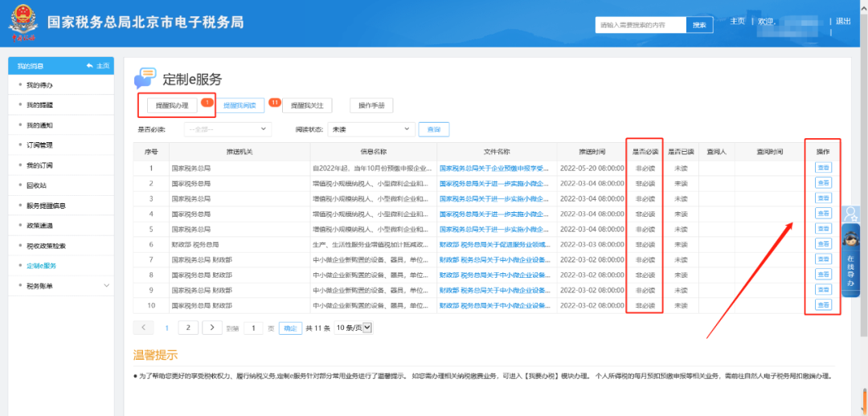Image resolution: width=868 pixels, height=416 pixels.
Task: Click the header search input field
Action: [641, 25]
